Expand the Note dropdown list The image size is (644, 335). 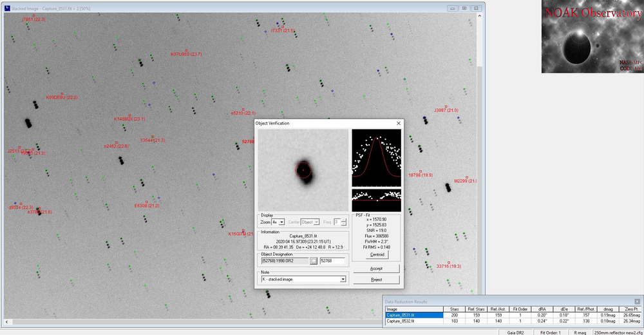[x=343, y=279]
